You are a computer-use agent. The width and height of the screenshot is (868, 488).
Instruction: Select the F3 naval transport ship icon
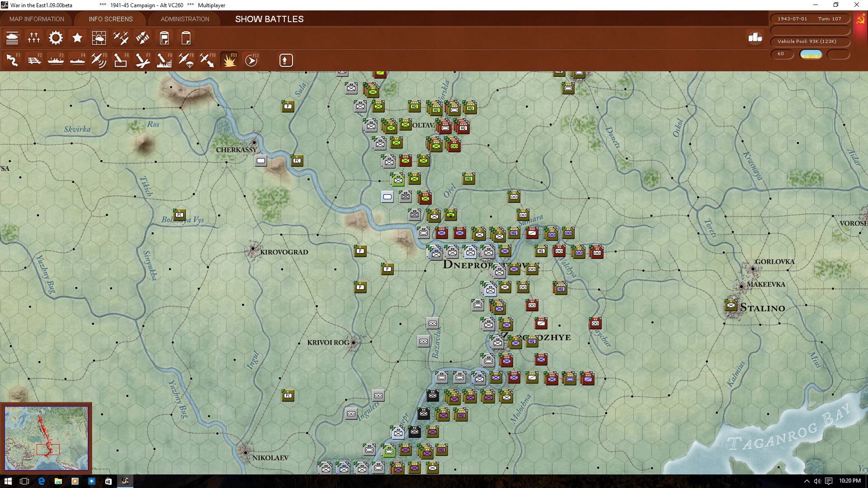click(56, 60)
